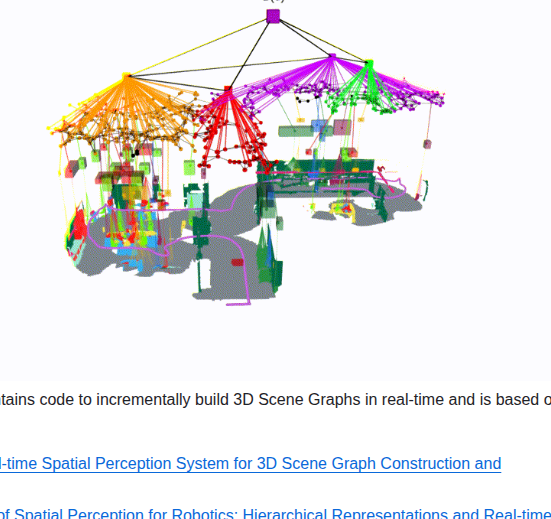Open the 'Spatial Perception System for 3D Scene Graph Construction' link
The image size is (551, 519).
pos(250,463)
